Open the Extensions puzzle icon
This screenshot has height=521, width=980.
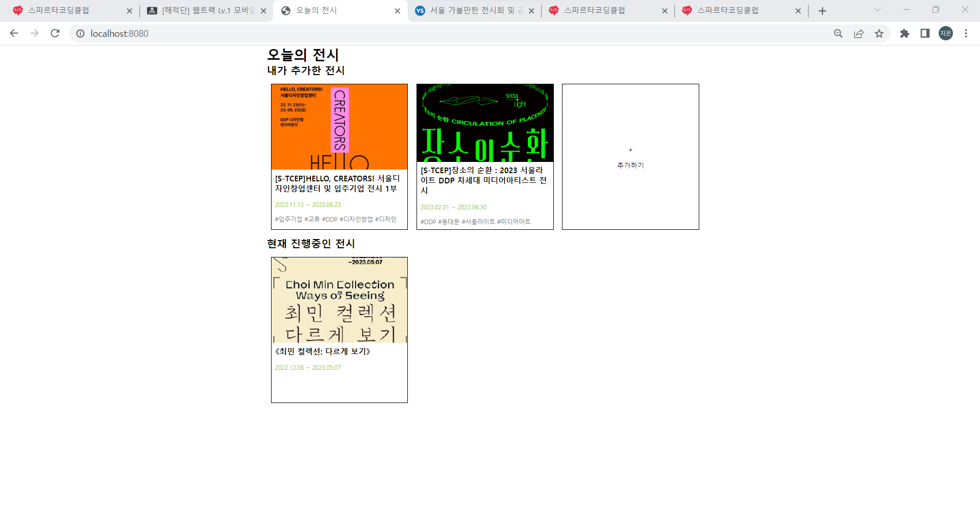(x=904, y=33)
